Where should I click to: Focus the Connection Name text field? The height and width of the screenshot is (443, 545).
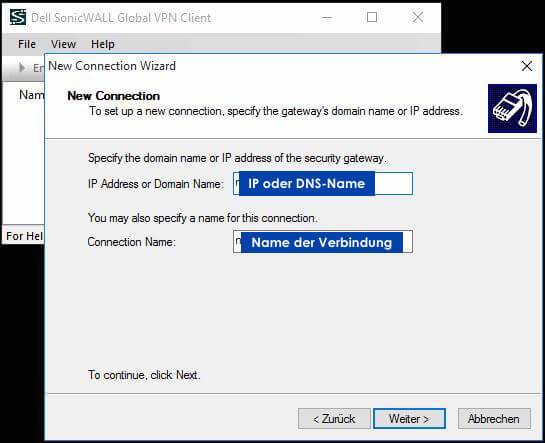point(323,241)
